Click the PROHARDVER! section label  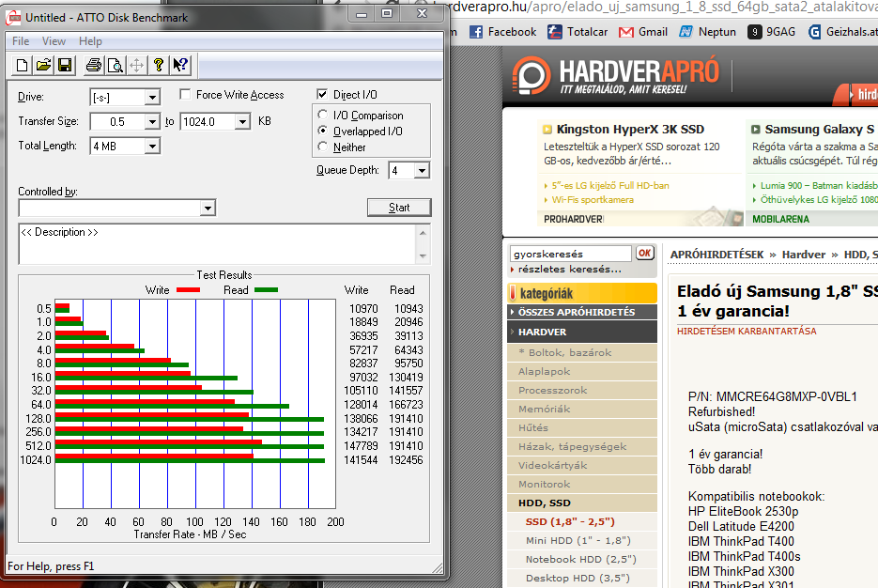pyautogui.click(x=574, y=219)
